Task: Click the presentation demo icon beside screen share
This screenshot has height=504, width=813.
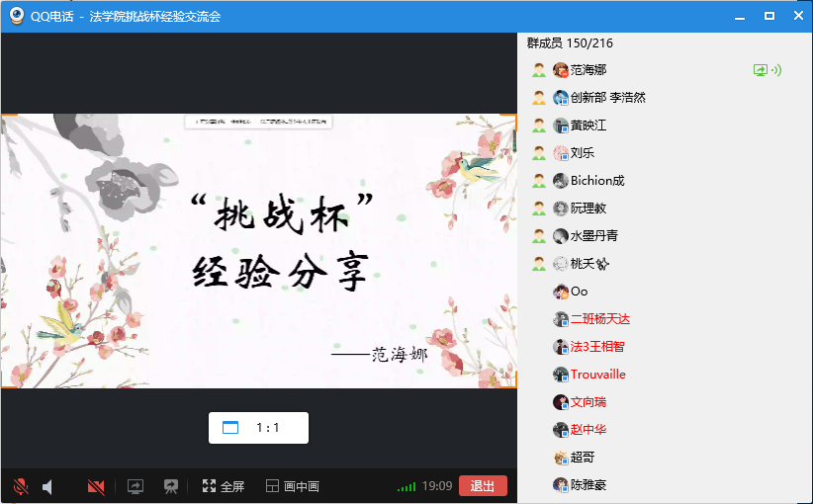Action: (x=171, y=486)
